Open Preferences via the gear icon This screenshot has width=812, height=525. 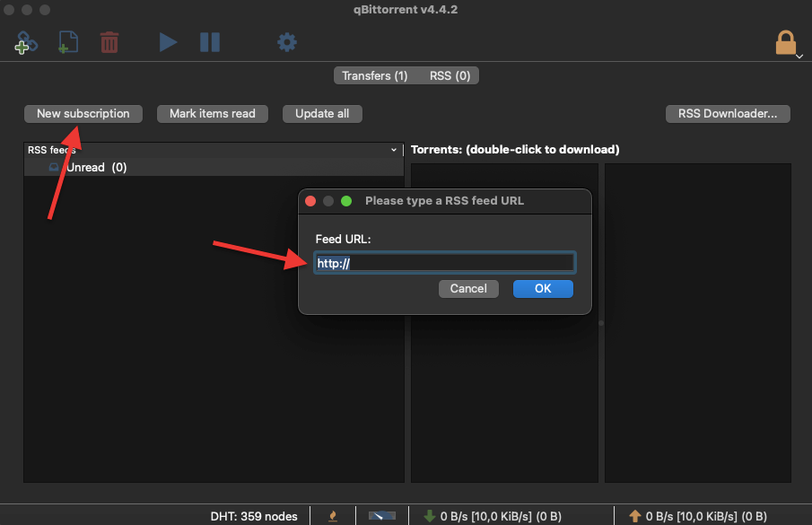click(x=287, y=42)
